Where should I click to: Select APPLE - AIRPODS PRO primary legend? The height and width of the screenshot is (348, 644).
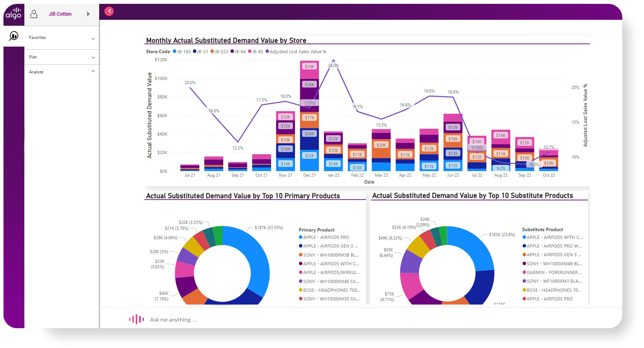pyautogui.click(x=324, y=237)
